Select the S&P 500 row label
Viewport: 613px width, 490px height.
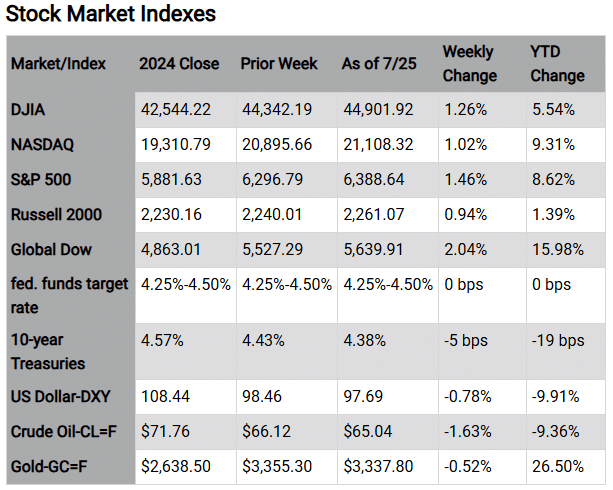[x=41, y=179]
